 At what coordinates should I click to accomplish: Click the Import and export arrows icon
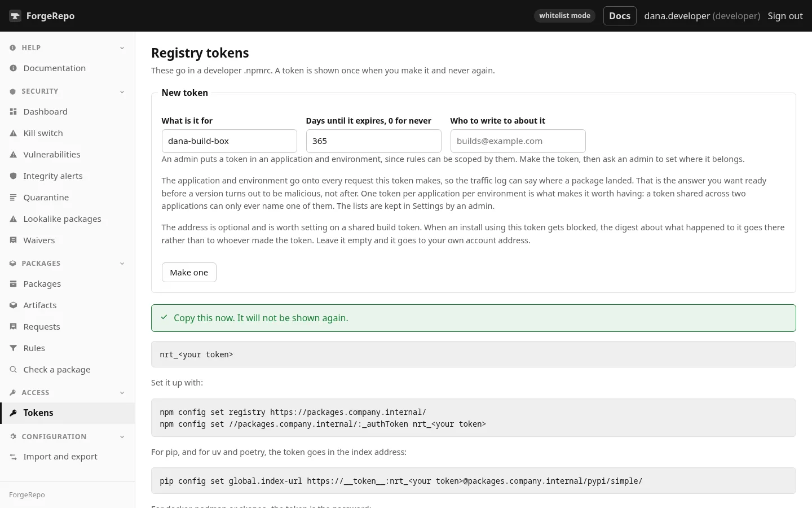13,457
